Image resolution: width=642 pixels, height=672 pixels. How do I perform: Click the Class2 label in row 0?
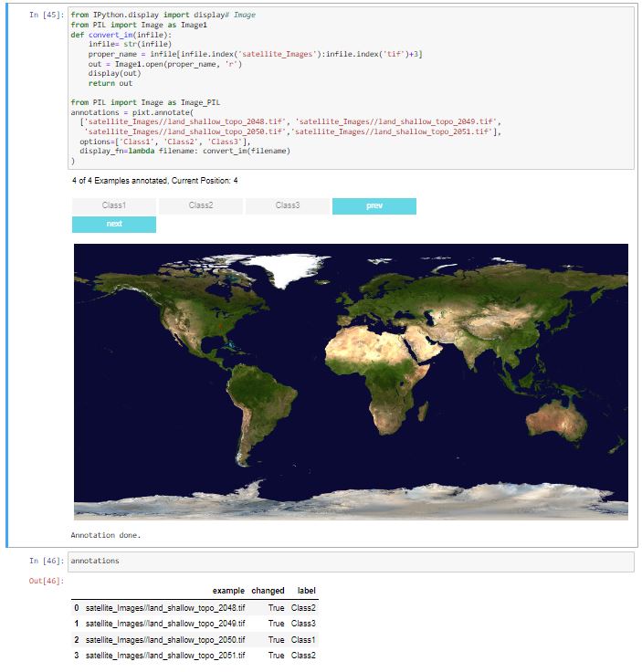coord(303,608)
